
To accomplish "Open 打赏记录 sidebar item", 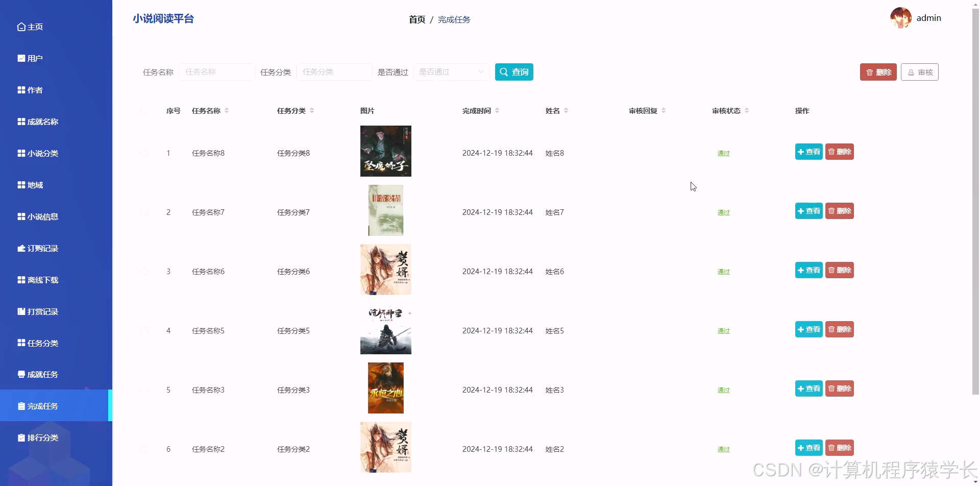I will (x=56, y=311).
